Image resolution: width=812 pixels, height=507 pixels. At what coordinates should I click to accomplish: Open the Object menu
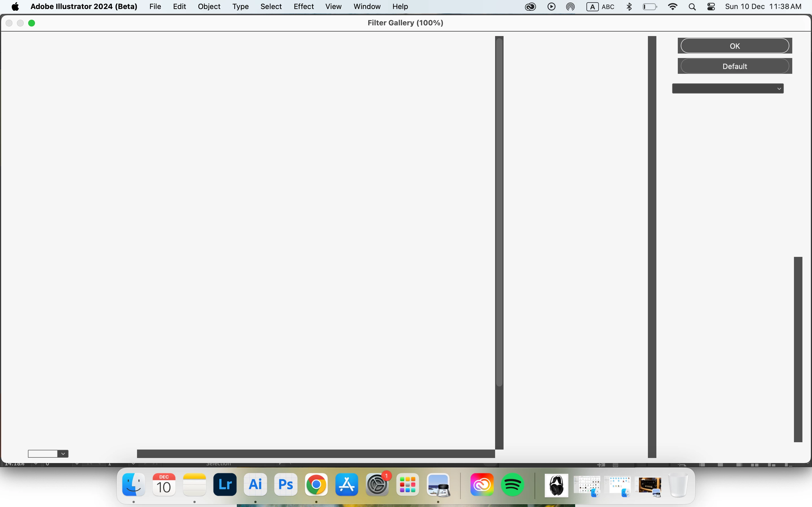point(209,7)
